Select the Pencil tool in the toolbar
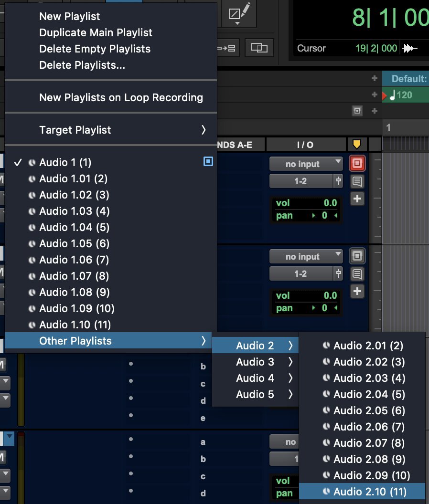 point(239,13)
